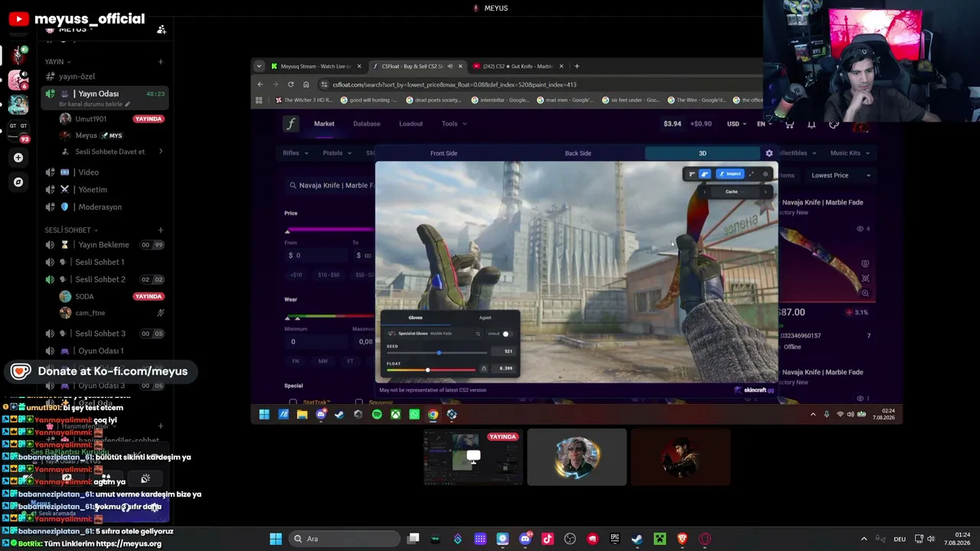Click the Navaja Knife search field

(331, 185)
